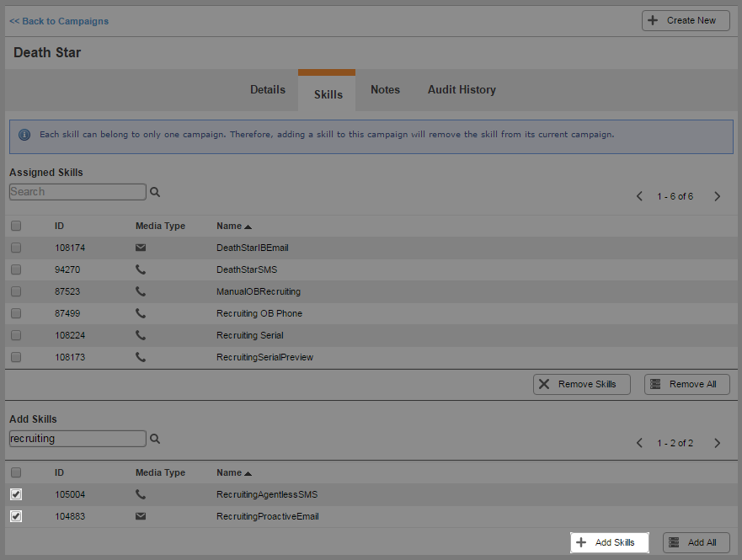Image resolution: width=742 pixels, height=560 pixels.
Task: Click skill ID 108224
Action: point(70,335)
